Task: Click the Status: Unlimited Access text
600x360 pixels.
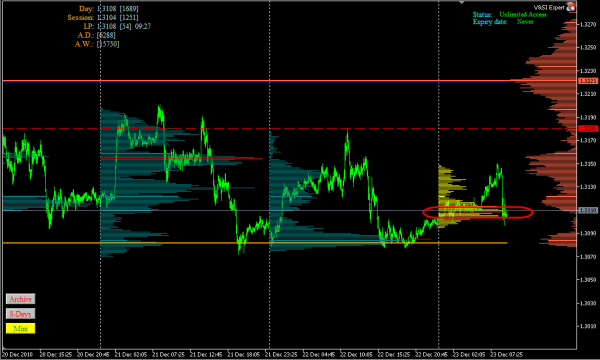Action: (509, 15)
